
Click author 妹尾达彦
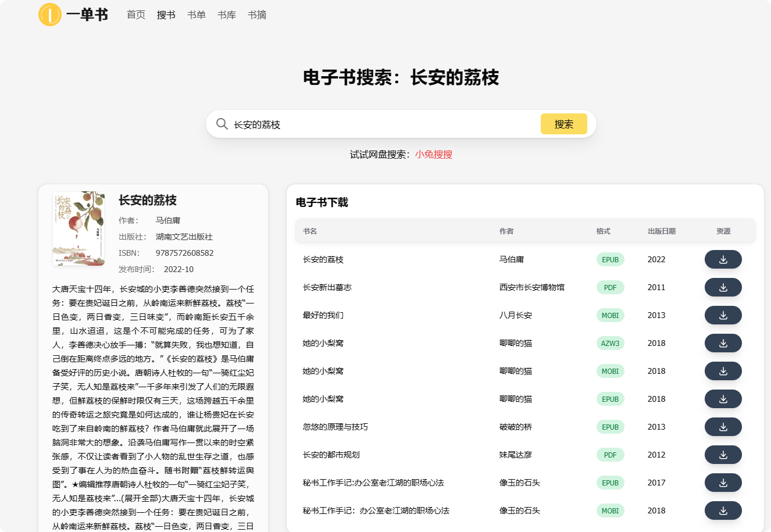[x=516, y=455]
